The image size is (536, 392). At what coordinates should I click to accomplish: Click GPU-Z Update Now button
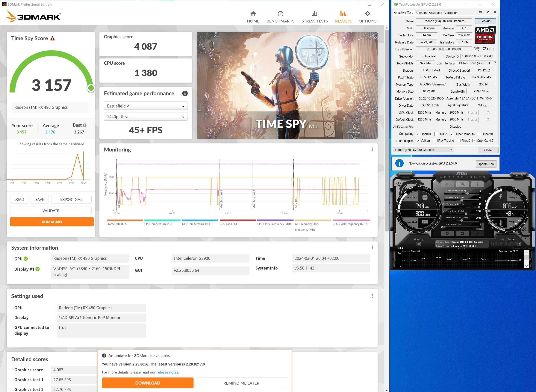tap(486, 164)
